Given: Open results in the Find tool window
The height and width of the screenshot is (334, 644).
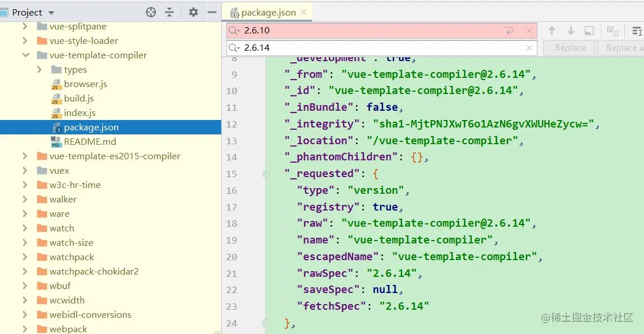Looking at the screenshot, I should tap(589, 31).
